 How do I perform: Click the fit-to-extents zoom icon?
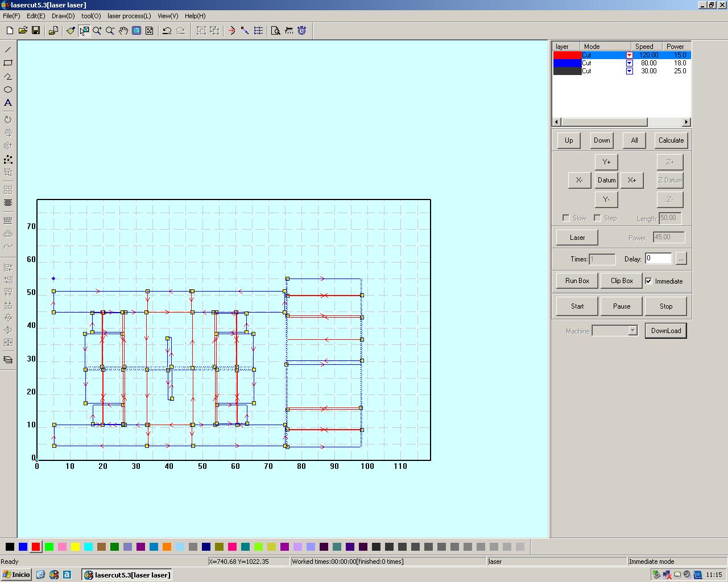[150, 31]
